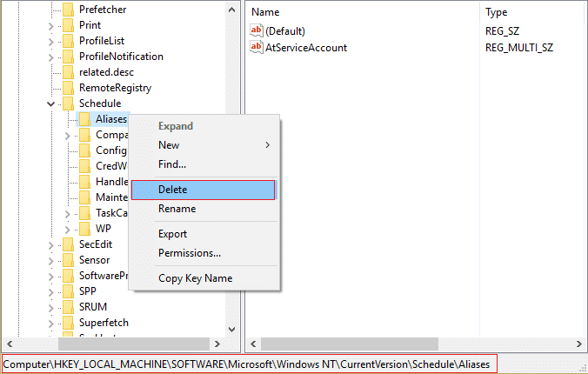Click the (Default) string value icon
588x374 pixels.
257,30
